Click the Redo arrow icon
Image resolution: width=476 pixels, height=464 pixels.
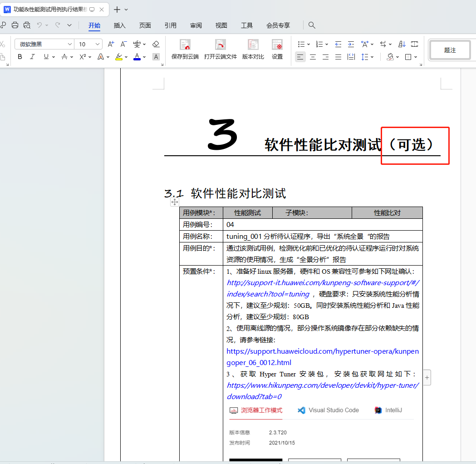click(58, 25)
